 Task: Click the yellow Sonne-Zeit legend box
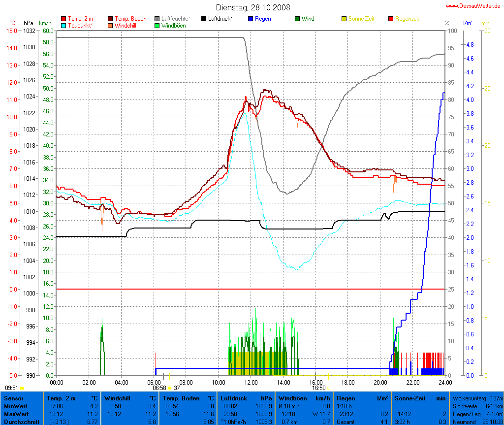pos(345,19)
